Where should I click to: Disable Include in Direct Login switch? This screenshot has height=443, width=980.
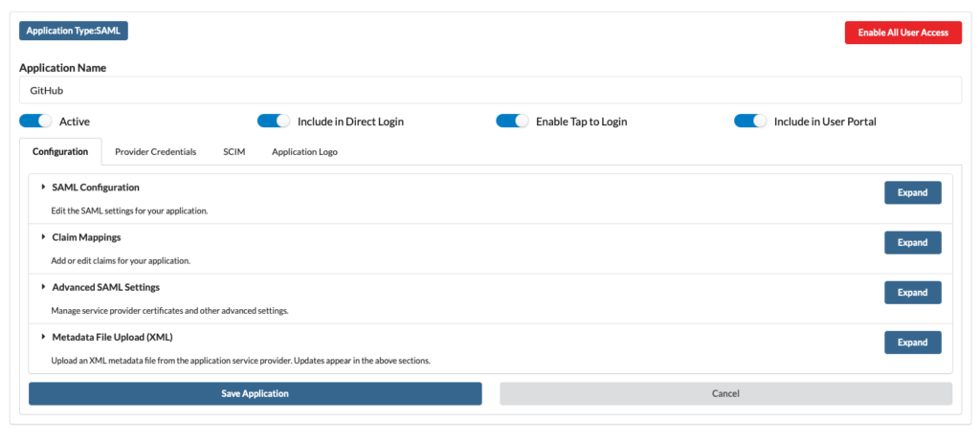(x=274, y=122)
